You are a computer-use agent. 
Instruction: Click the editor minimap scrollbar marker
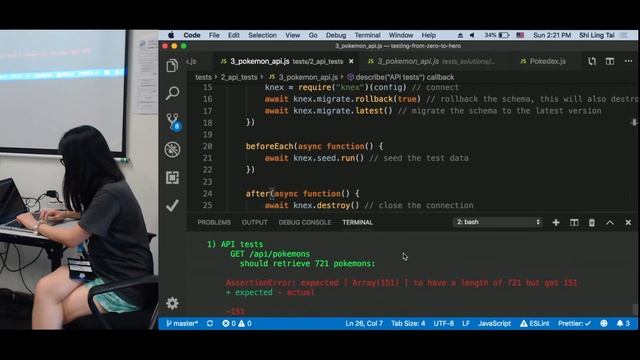[634, 122]
